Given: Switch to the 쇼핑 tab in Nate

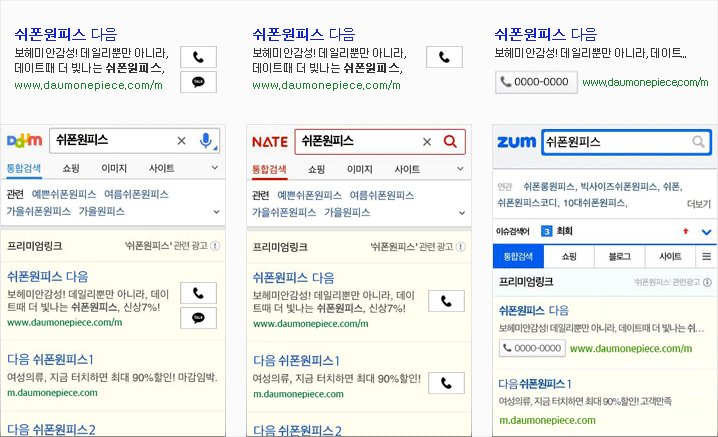Looking at the screenshot, I should (x=316, y=169).
